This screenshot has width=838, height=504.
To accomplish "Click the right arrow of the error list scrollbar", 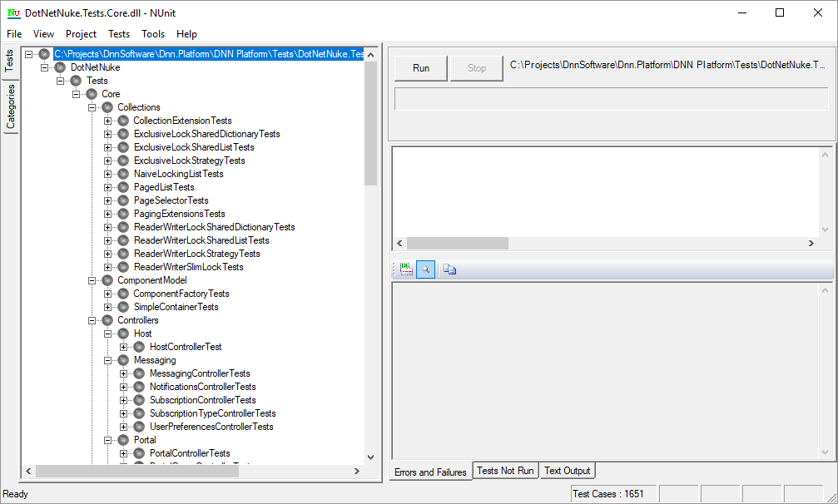I will pyautogui.click(x=811, y=243).
